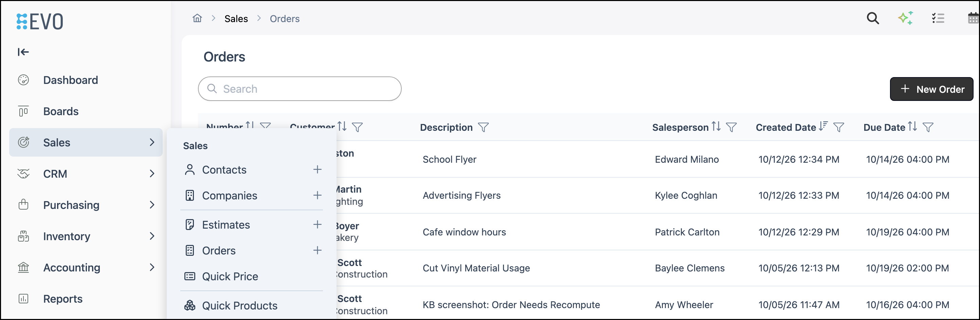
Task: Expand the Inventory menu chevron
Action: (152, 236)
